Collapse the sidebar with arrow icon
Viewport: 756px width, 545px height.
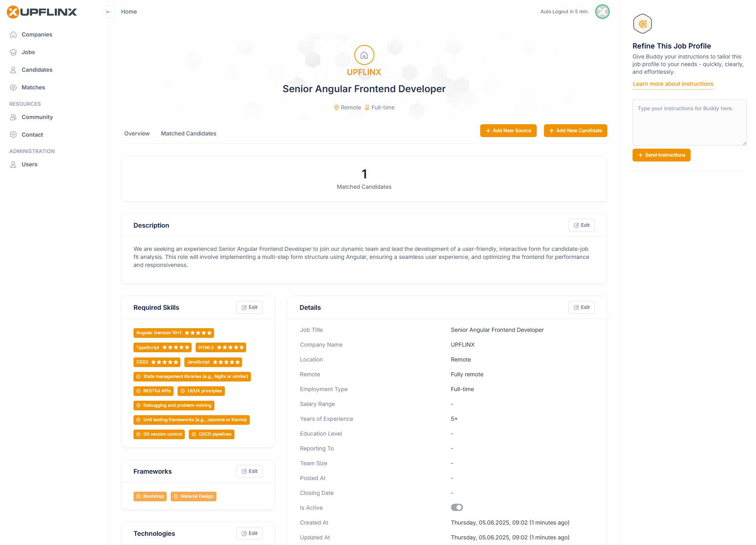[108, 12]
